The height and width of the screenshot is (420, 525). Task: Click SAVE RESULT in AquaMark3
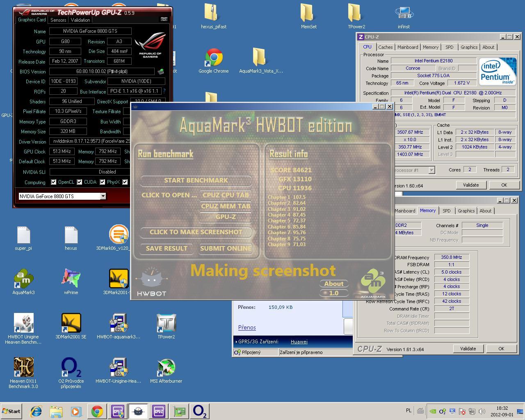tap(167, 249)
